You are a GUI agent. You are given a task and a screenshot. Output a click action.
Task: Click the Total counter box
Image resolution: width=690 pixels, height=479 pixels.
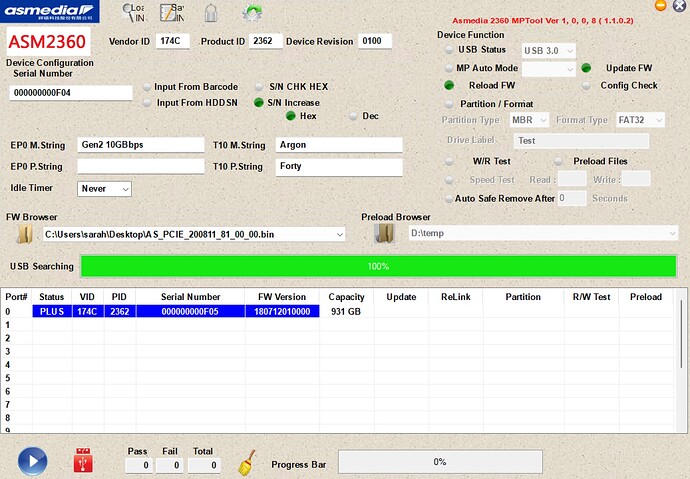(204, 465)
